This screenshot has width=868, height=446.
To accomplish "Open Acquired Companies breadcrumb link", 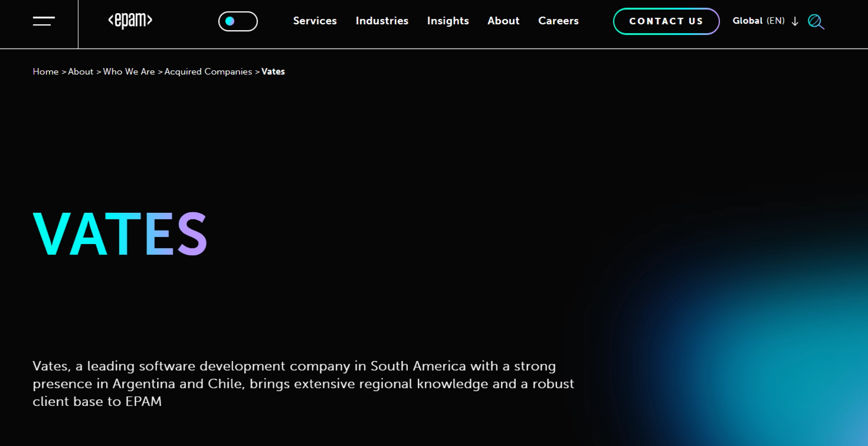I will tap(208, 72).
